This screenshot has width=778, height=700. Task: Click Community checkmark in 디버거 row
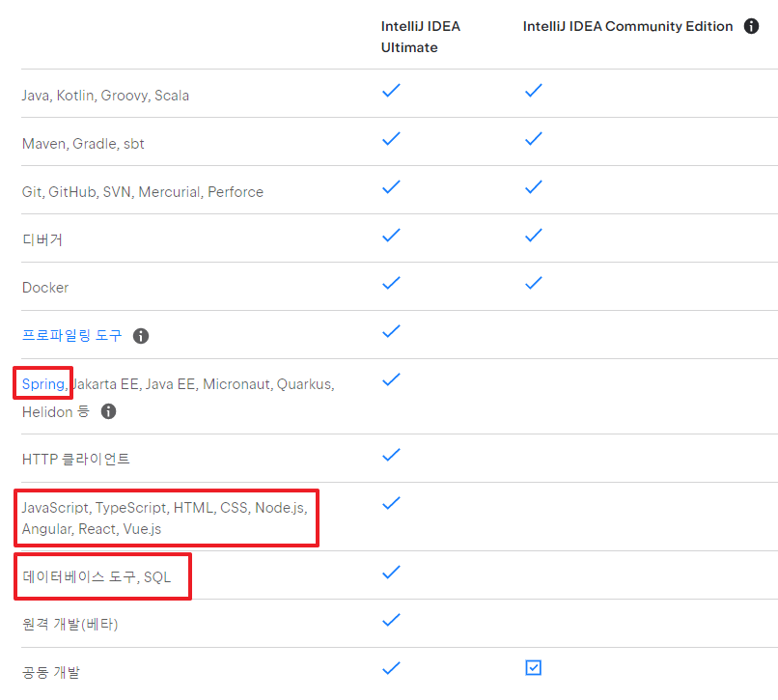coord(534,236)
